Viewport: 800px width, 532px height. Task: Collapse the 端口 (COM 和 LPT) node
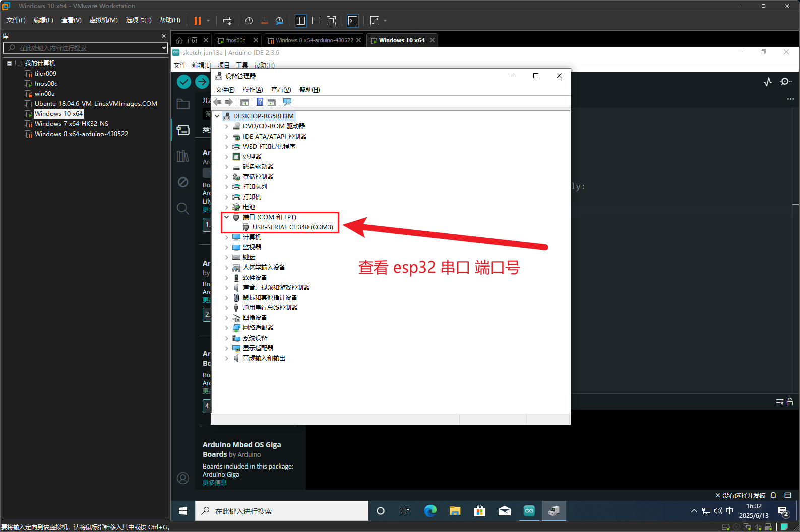227,217
